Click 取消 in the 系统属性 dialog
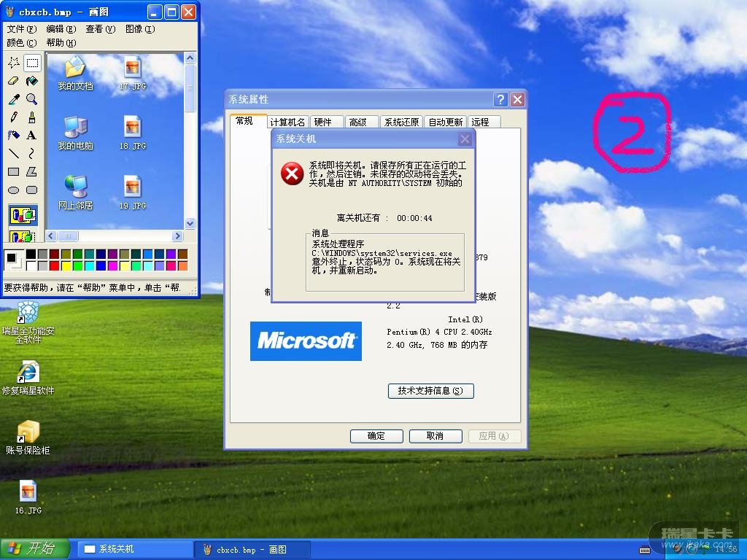 pos(436,436)
